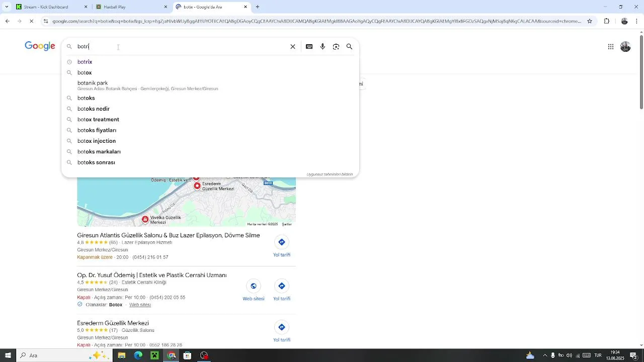
Task: Open Chrome profile avatar in toolbar
Action: tap(624, 21)
